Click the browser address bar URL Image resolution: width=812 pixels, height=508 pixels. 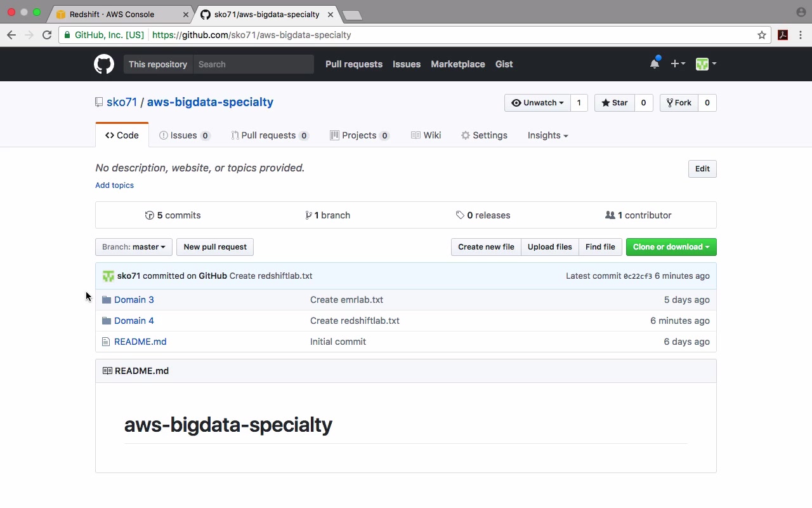tap(251, 35)
